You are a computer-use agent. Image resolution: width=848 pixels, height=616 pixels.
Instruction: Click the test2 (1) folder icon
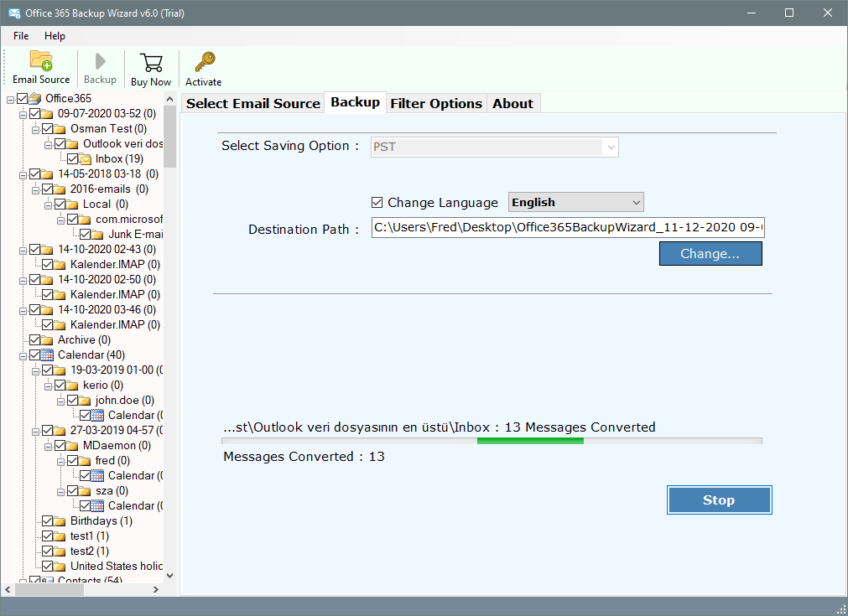click(x=60, y=551)
